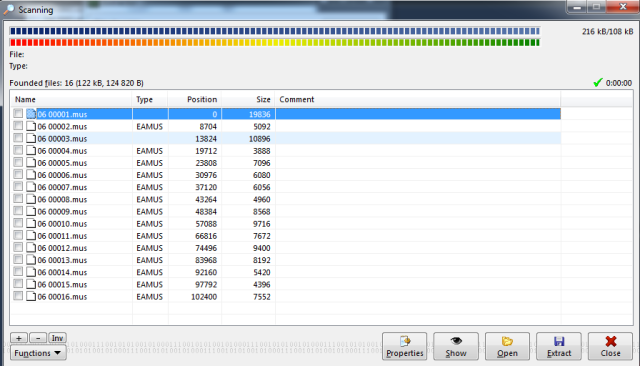Click the Type column header
The height and width of the screenshot is (366, 640).
tap(149, 100)
